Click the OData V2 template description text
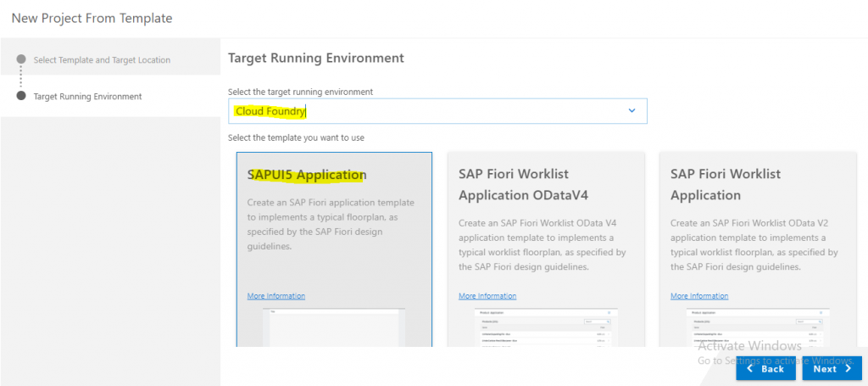 pos(754,245)
